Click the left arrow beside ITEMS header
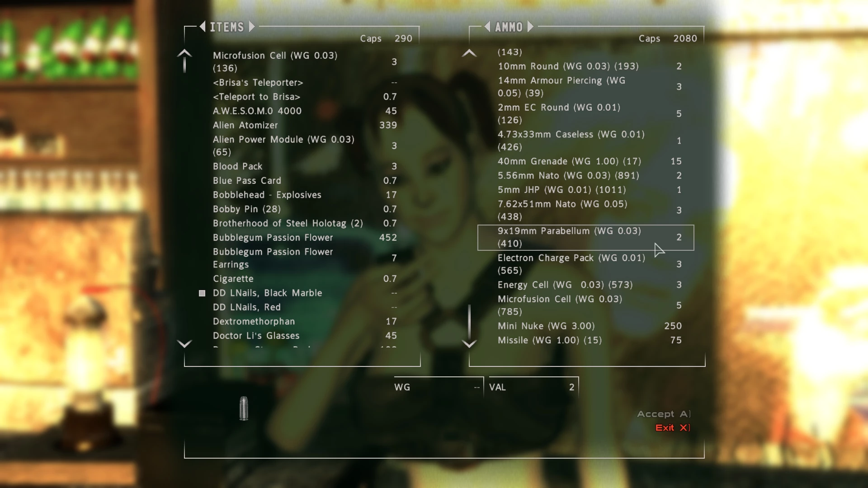Viewport: 868px width, 488px height. (203, 27)
